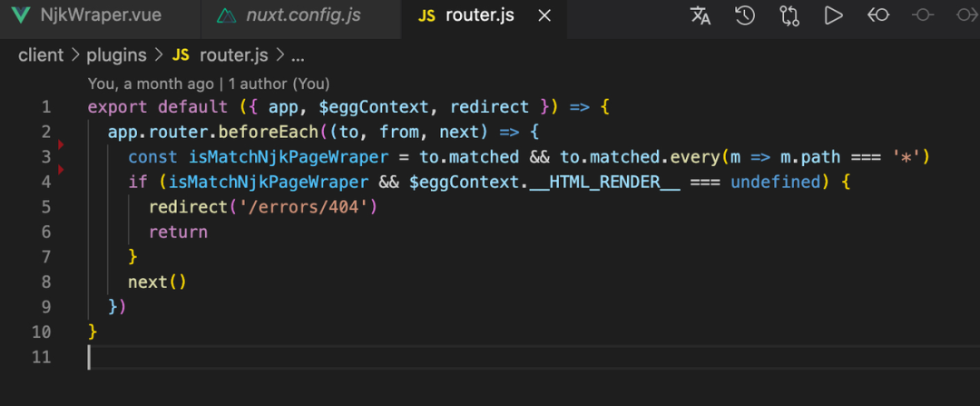The width and height of the screenshot is (980, 406).
Task: Open the git compare changes icon
Action: point(789,15)
